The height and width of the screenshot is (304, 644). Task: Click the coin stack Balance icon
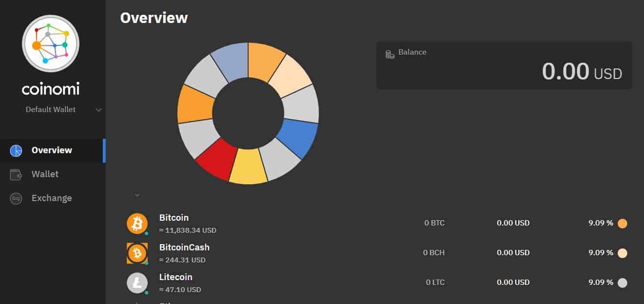tap(390, 54)
